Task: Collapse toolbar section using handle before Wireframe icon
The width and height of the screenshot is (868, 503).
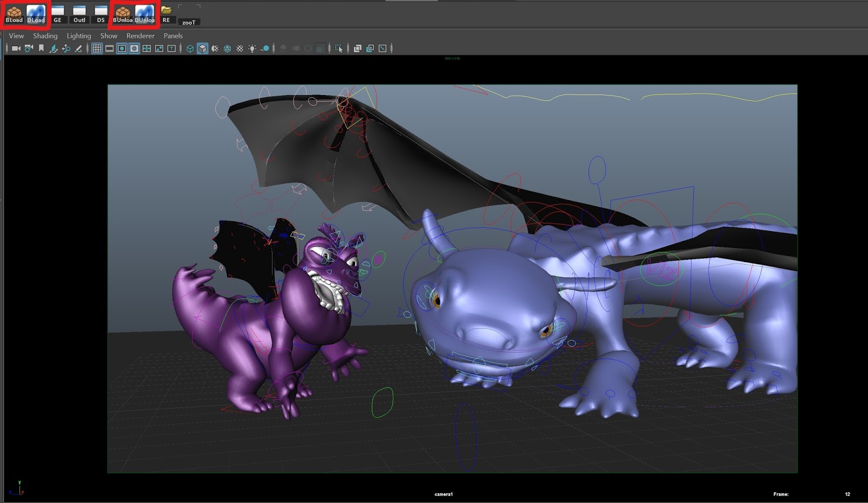Action: (x=181, y=48)
